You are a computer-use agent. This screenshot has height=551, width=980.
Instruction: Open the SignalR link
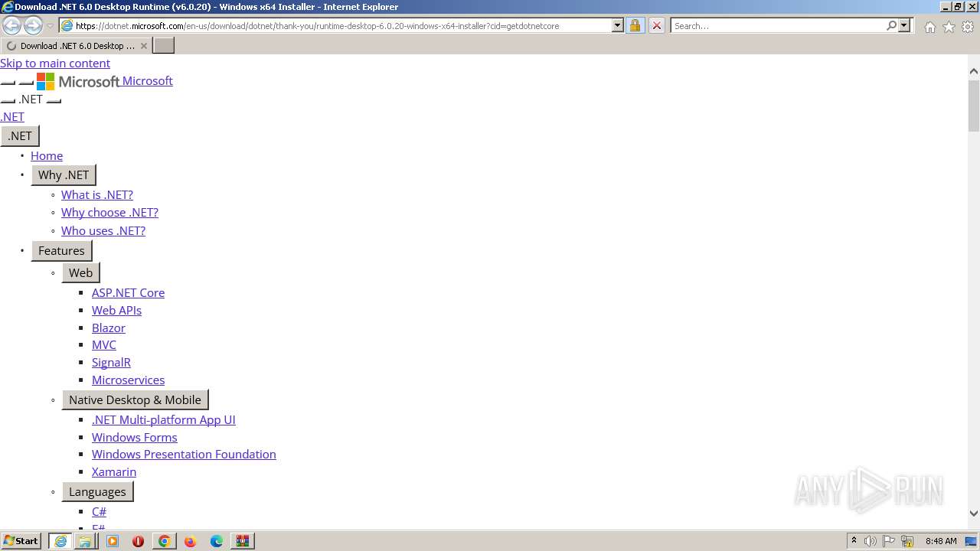[x=111, y=363]
